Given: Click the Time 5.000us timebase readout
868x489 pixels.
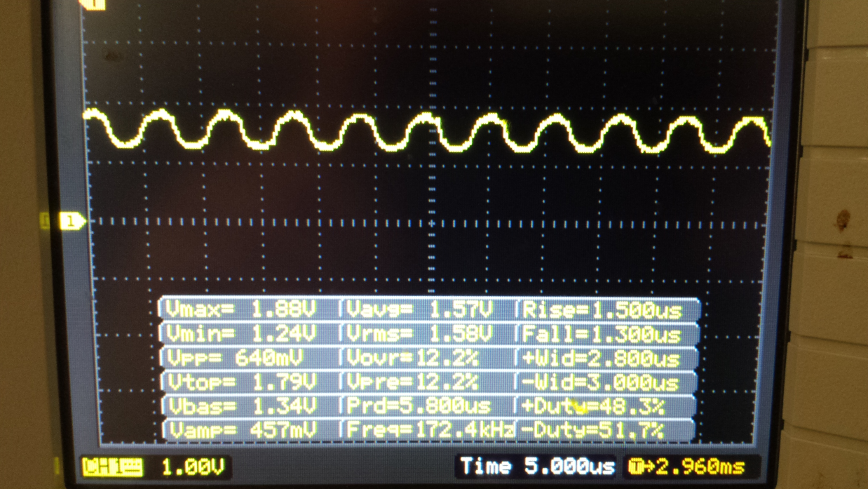Looking at the screenshot, I should point(537,467).
